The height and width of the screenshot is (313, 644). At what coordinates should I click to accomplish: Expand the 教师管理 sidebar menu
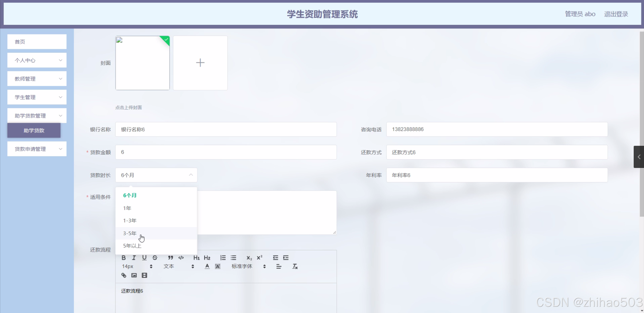pyautogui.click(x=37, y=79)
